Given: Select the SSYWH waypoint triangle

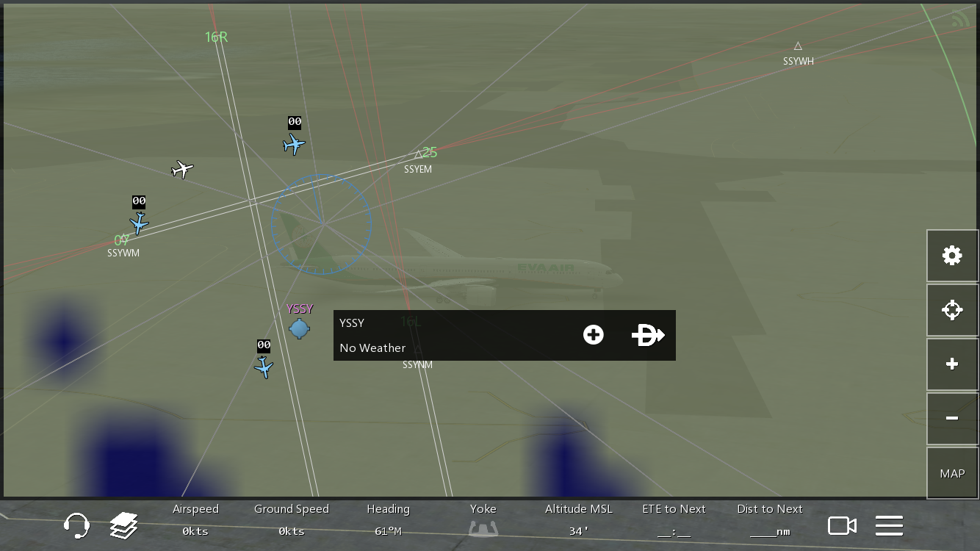Looking at the screenshot, I should (799, 46).
